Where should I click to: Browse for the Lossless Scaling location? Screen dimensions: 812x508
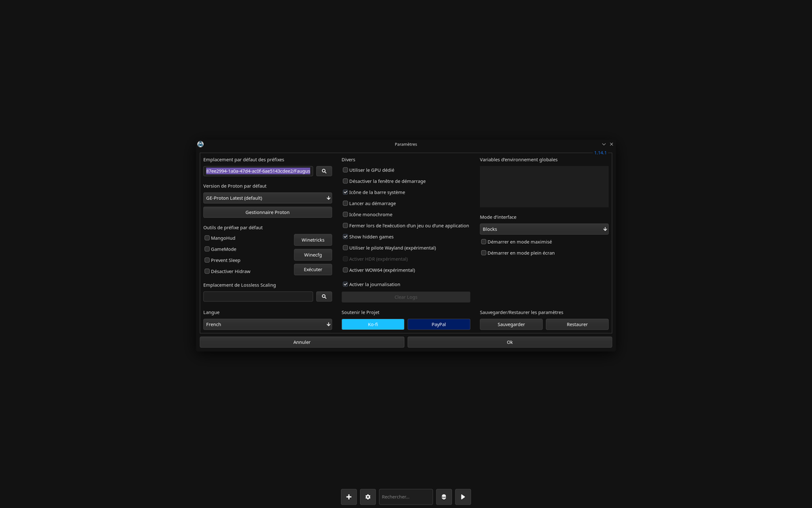point(323,296)
